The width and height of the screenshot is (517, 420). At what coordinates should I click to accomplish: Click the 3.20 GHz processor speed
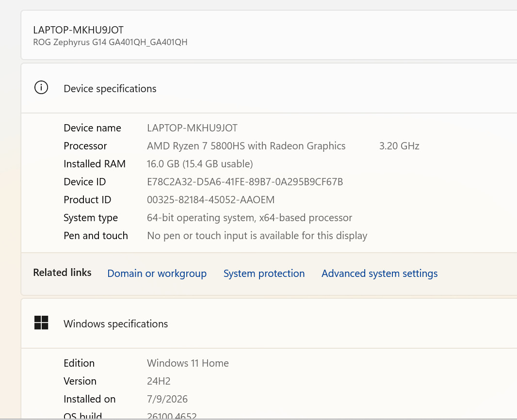[399, 146]
